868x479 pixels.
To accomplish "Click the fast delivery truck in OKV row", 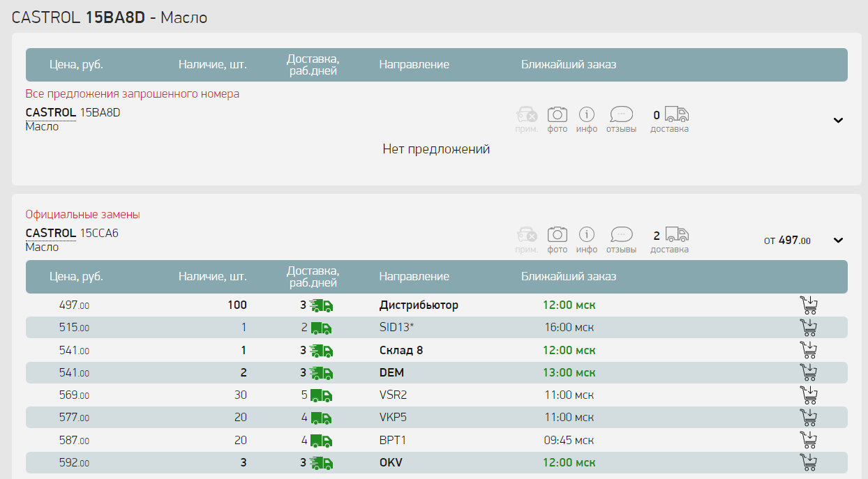I will coord(322,462).
